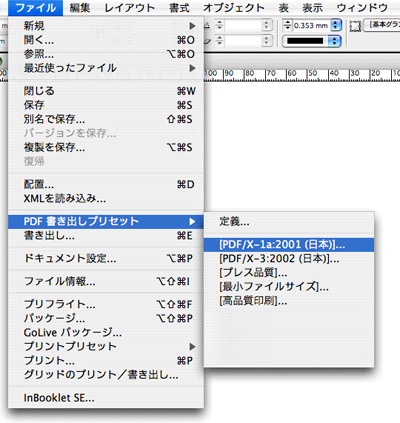Choose 参照... menu entry
Viewport: 400px width, 423px height.
click(x=106, y=54)
